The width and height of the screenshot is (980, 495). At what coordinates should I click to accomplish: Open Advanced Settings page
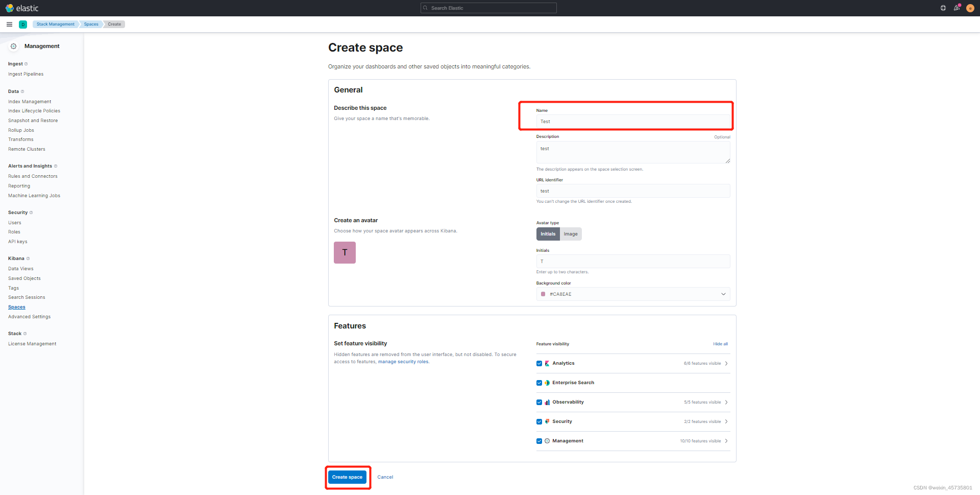pyautogui.click(x=30, y=317)
